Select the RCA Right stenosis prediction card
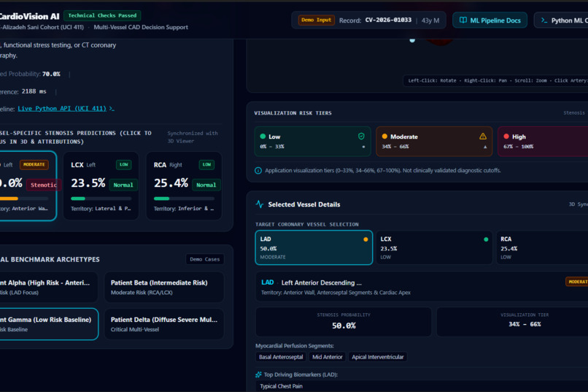This screenshot has width=588, height=392. [184, 185]
